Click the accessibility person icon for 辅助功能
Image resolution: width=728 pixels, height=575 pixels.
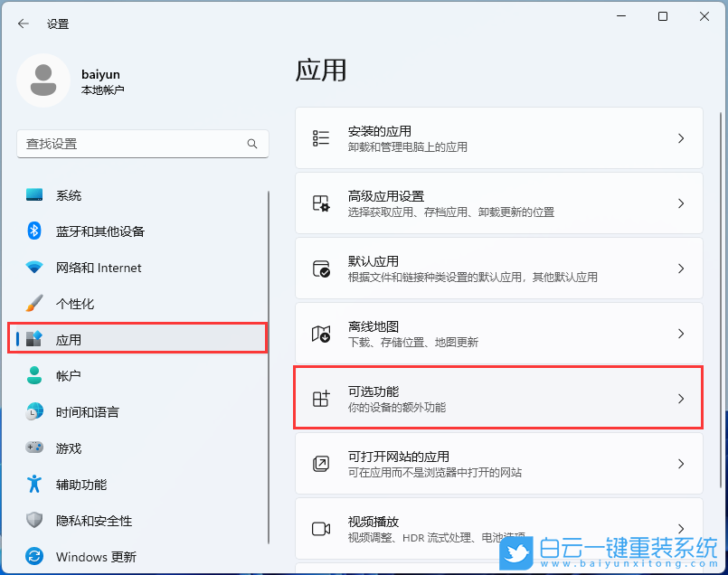(x=35, y=485)
